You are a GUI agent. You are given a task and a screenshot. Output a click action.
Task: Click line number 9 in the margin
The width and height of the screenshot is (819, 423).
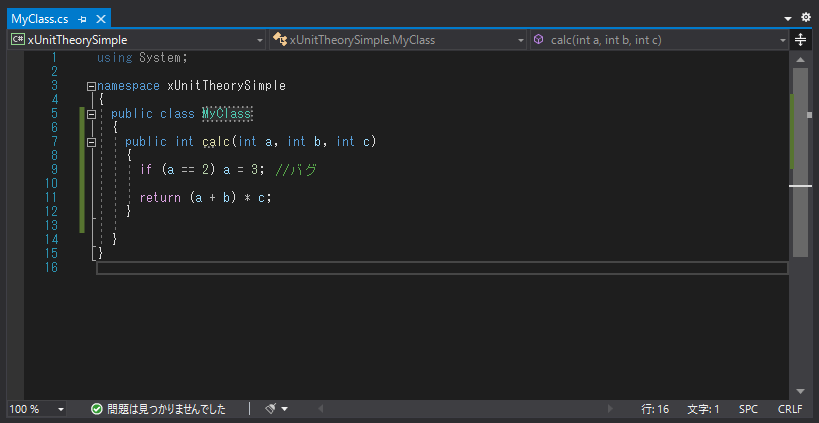tap(54, 169)
